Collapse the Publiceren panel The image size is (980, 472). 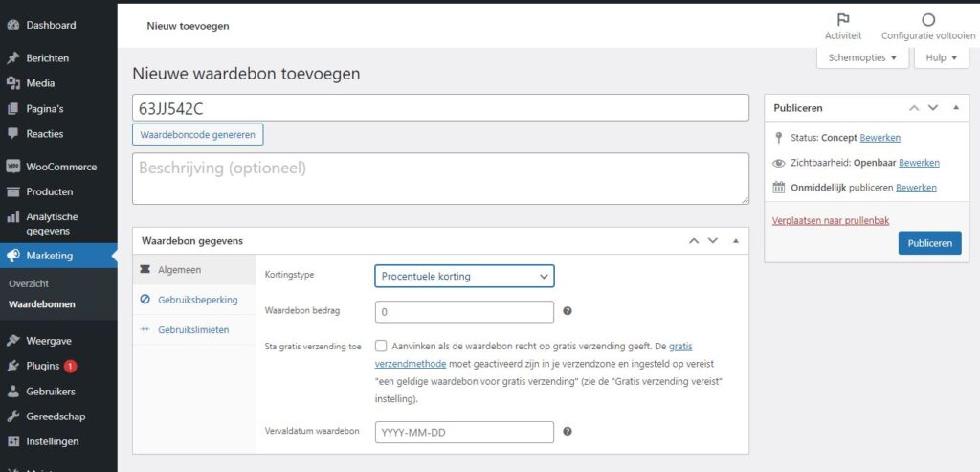(x=956, y=107)
